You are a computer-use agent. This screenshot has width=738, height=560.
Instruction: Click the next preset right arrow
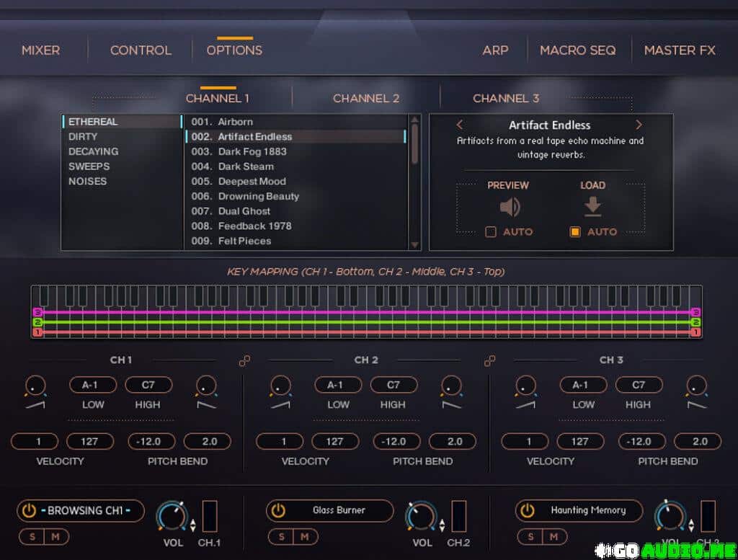(x=639, y=125)
